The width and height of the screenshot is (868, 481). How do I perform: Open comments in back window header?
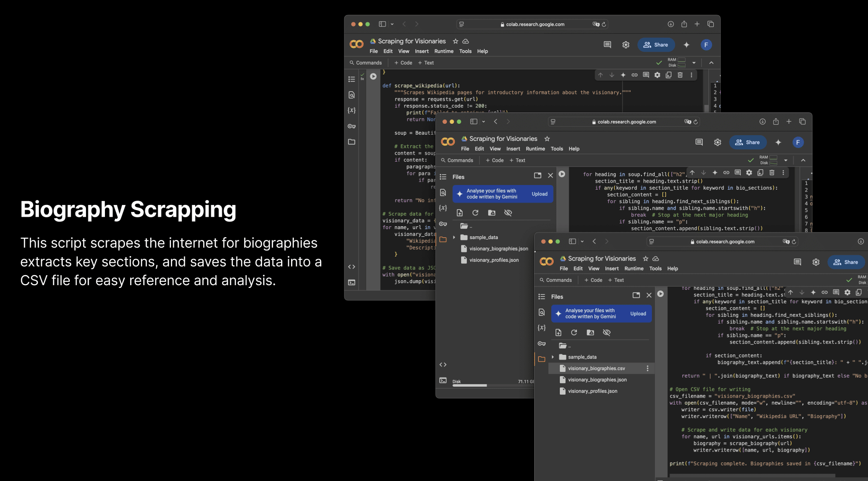click(607, 45)
